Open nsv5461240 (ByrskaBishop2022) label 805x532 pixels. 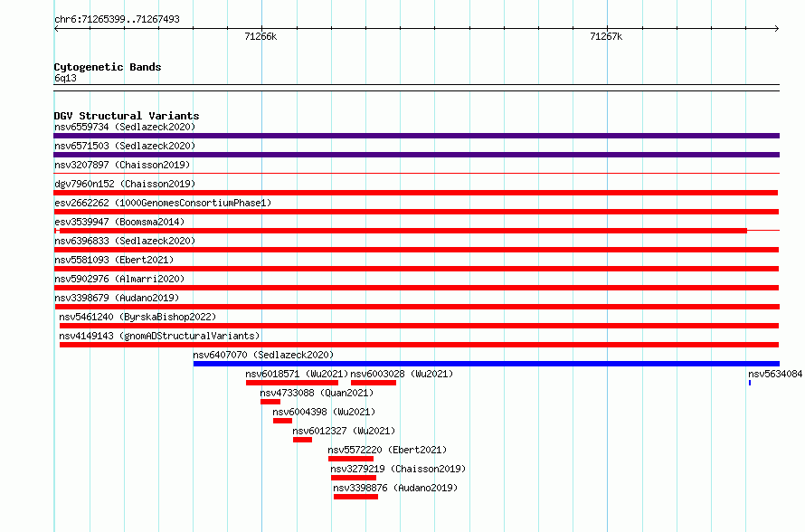[x=137, y=317]
